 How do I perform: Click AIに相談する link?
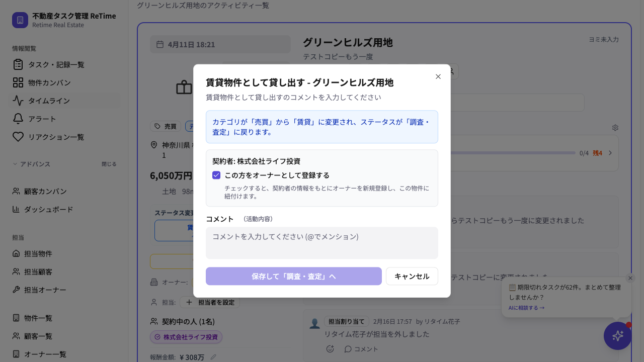point(526,308)
